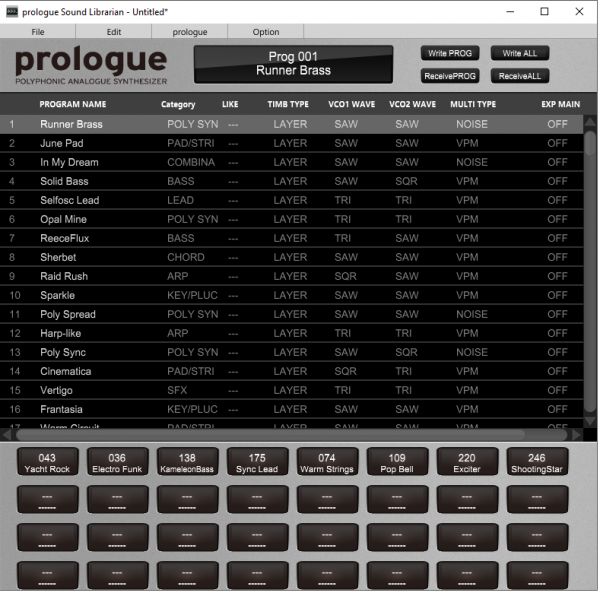Click the scroll down arrow of program list
The width and height of the screenshot is (600, 593).
tap(590, 421)
